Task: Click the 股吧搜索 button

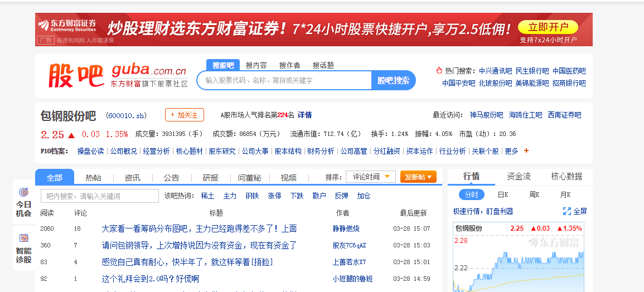Action: pyautogui.click(x=394, y=80)
